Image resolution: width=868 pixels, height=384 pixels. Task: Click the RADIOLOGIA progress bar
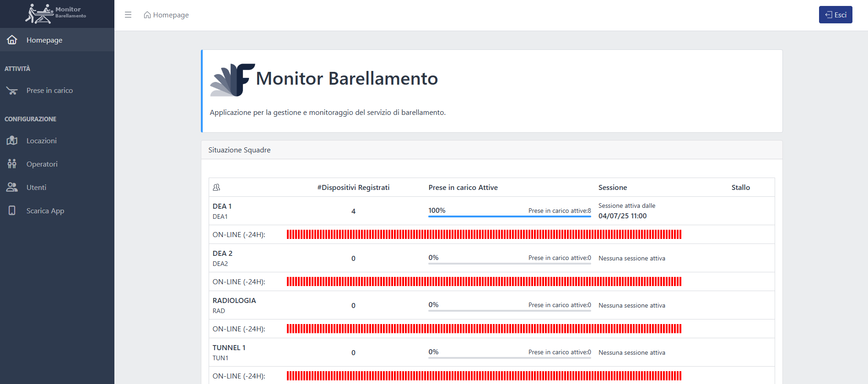pyautogui.click(x=510, y=310)
